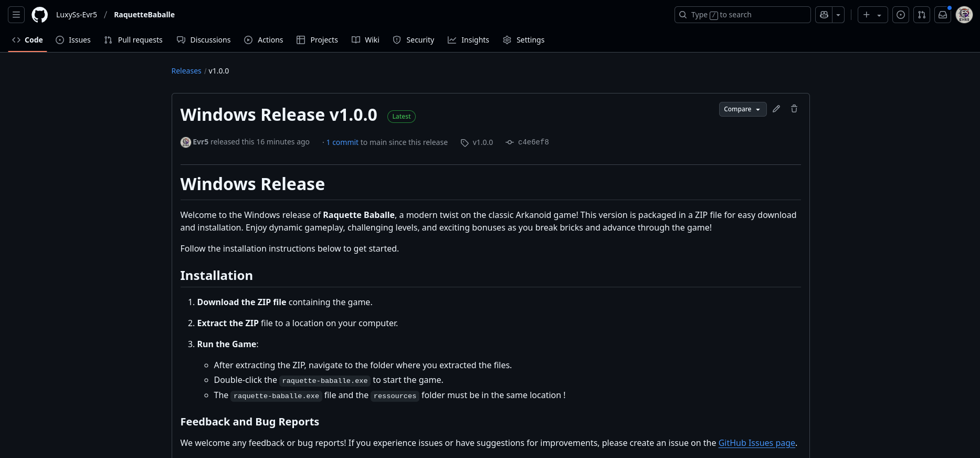Open Copilot chat icon
Screen dimensions: 980x458
pyautogui.click(x=824, y=15)
